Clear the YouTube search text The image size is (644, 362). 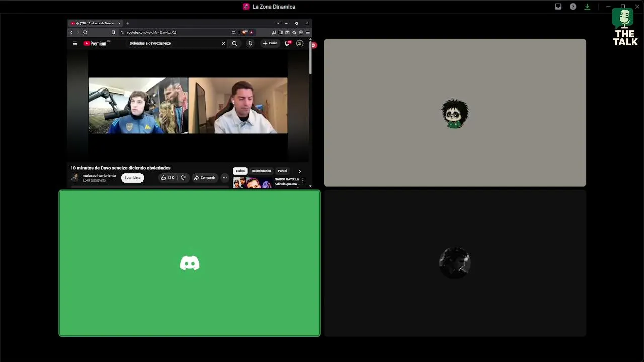click(224, 43)
